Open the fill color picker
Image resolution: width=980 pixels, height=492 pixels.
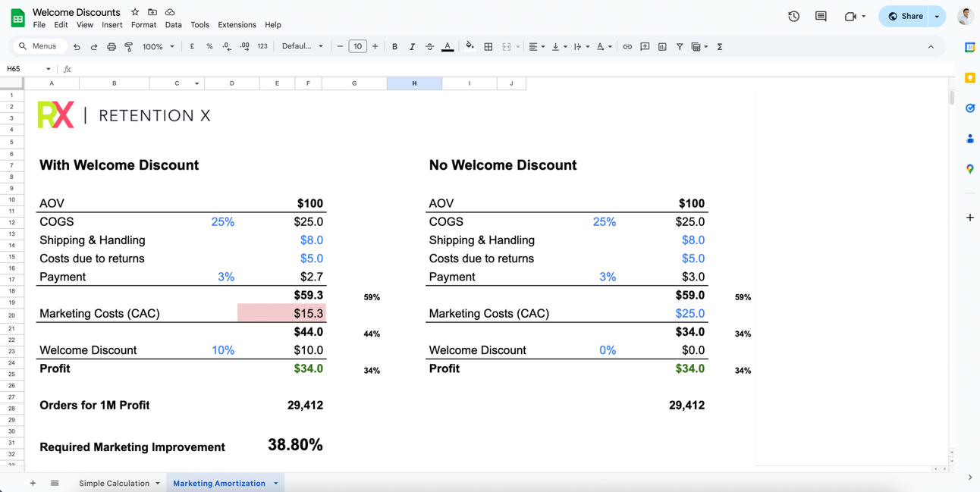tap(470, 46)
